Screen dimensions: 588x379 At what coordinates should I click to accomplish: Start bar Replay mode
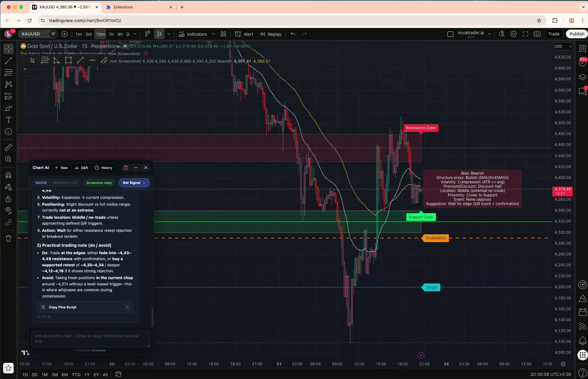(x=271, y=34)
